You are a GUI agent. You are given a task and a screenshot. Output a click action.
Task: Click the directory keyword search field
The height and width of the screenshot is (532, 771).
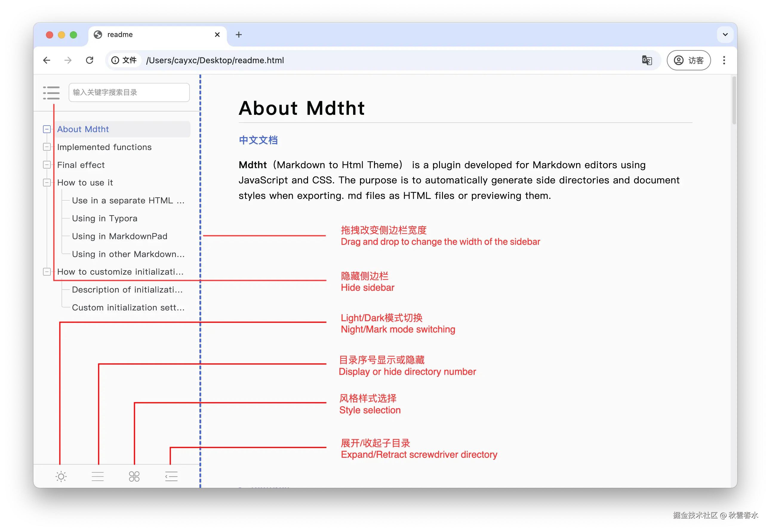tap(129, 92)
